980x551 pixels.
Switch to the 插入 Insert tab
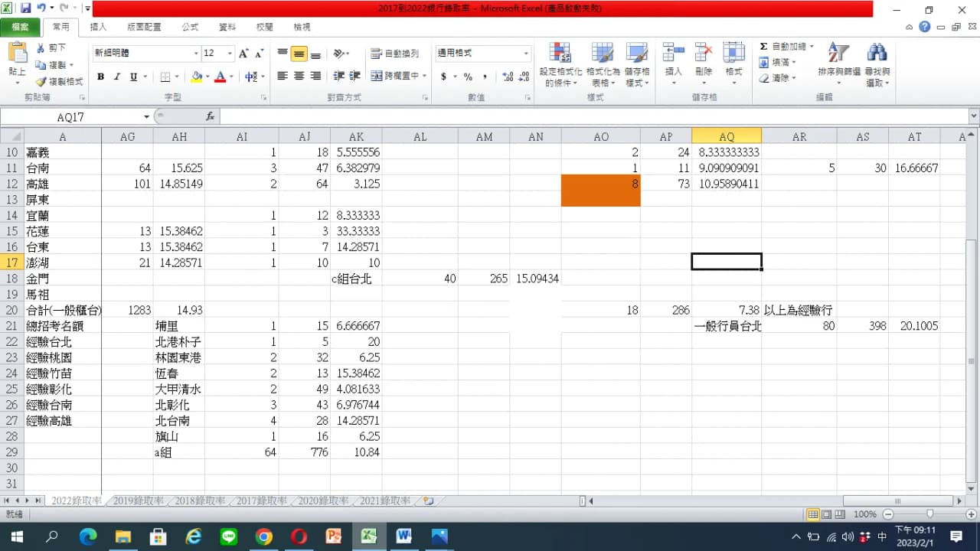(x=99, y=27)
